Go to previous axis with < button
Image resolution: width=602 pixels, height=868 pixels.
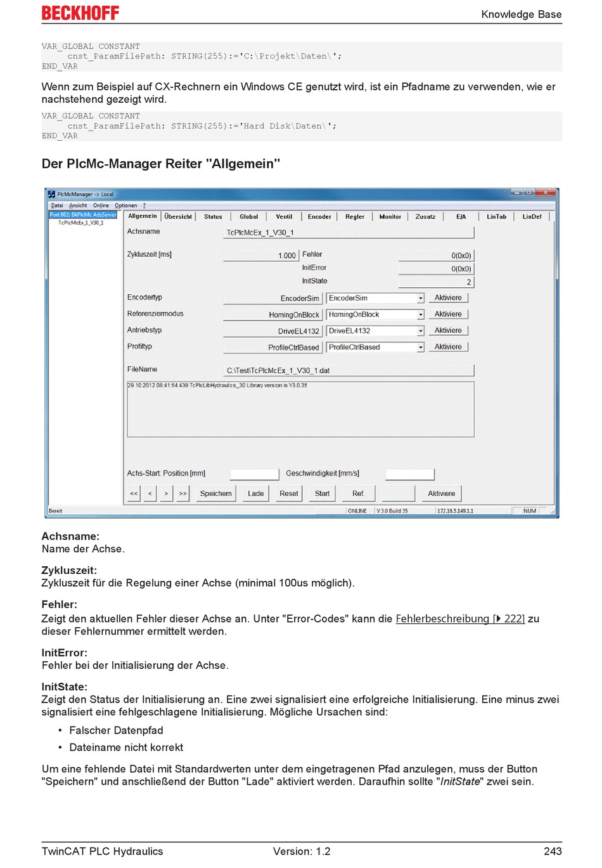coord(150,493)
